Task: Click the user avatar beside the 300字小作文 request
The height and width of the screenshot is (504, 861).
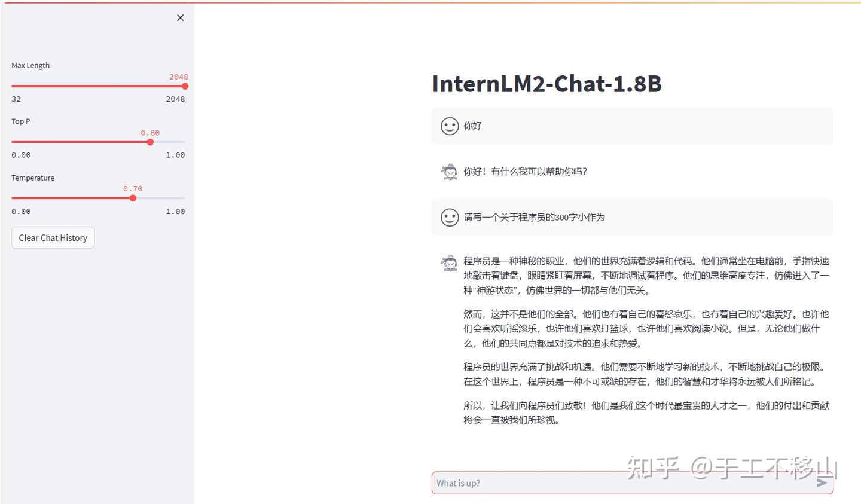Action: pos(449,217)
